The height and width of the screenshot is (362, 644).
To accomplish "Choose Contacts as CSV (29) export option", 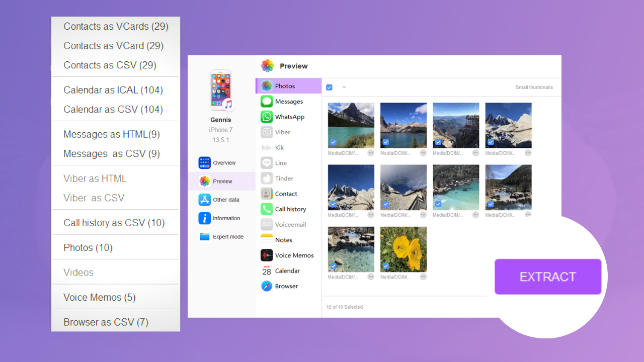I will tap(110, 65).
